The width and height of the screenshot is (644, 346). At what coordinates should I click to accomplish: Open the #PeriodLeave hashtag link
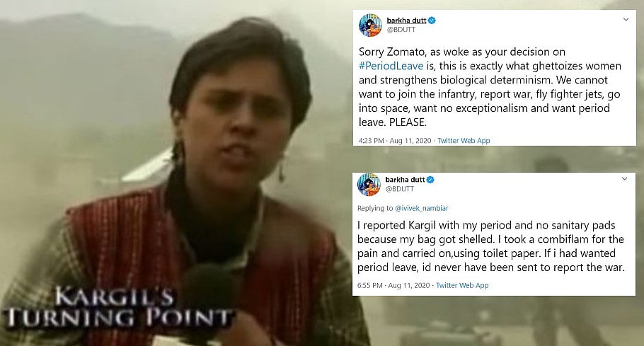coord(391,66)
